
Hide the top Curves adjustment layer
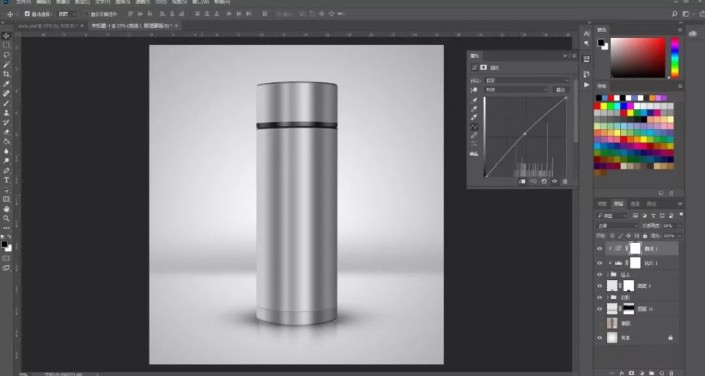(x=599, y=248)
